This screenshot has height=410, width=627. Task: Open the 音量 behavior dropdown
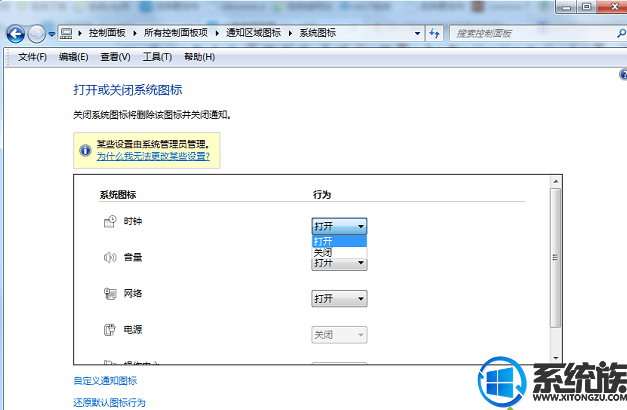point(339,264)
